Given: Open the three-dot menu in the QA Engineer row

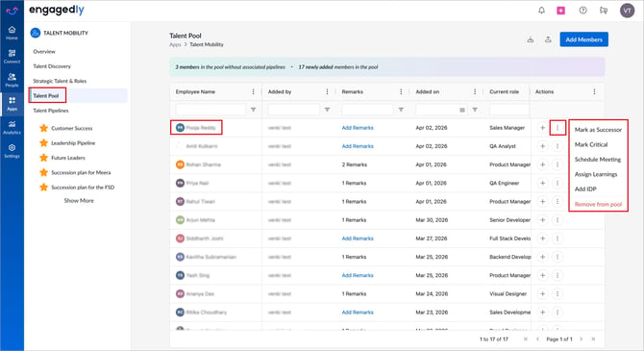Looking at the screenshot, I should 557,183.
